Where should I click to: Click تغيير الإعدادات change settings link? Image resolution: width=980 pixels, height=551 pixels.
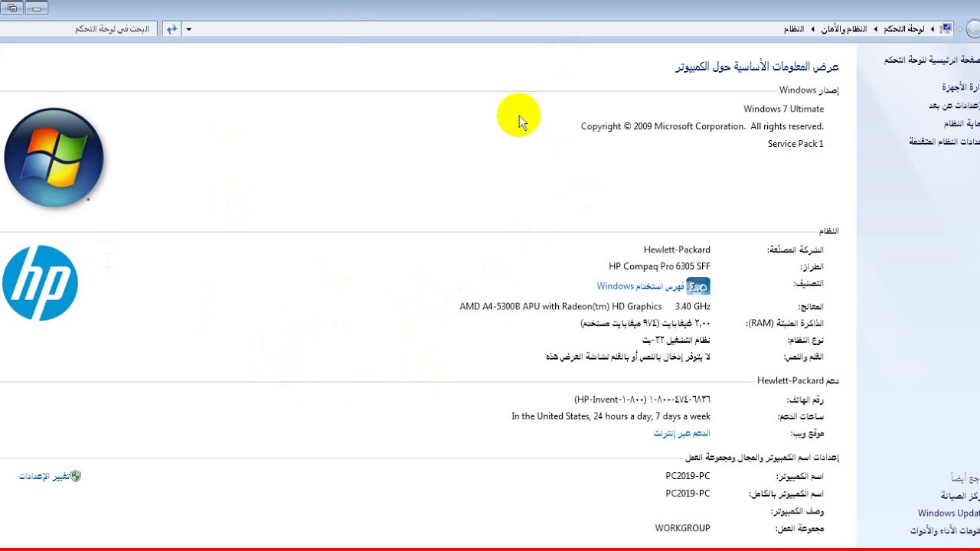tap(44, 476)
